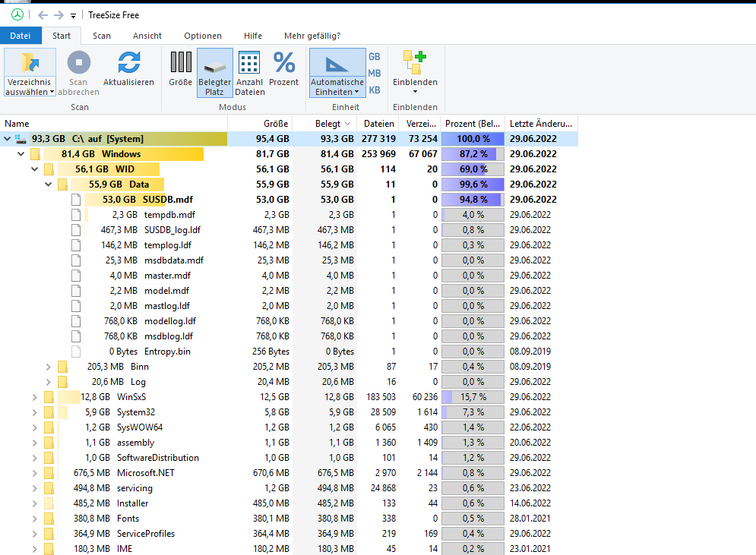Go forward with the right arrow
Viewport: 756px width, 555px height.
(59, 15)
